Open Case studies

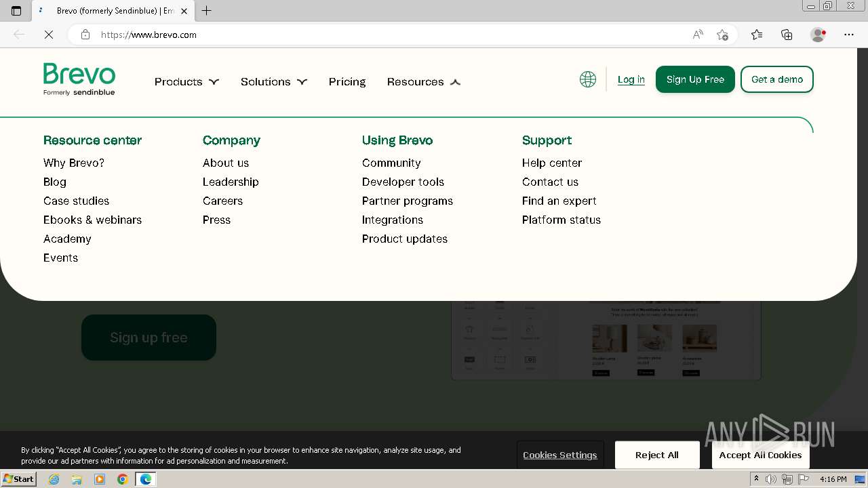click(x=76, y=201)
